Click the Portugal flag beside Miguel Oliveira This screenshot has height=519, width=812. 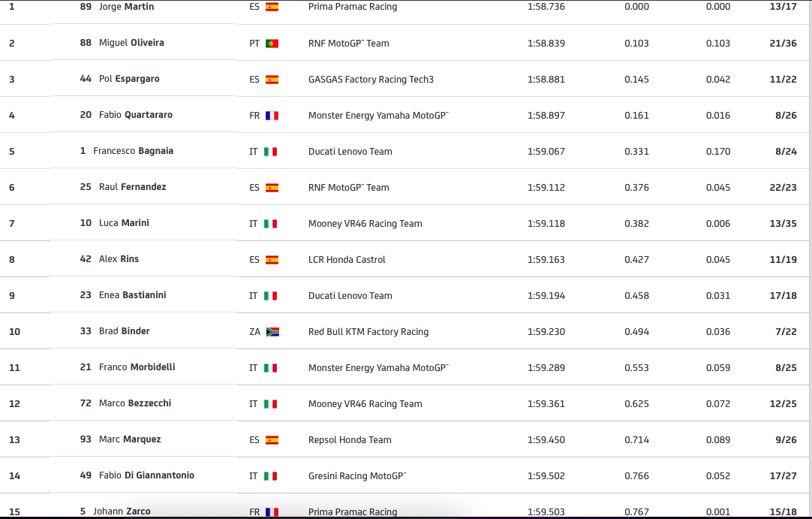pyautogui.click(x=272, y=44)
